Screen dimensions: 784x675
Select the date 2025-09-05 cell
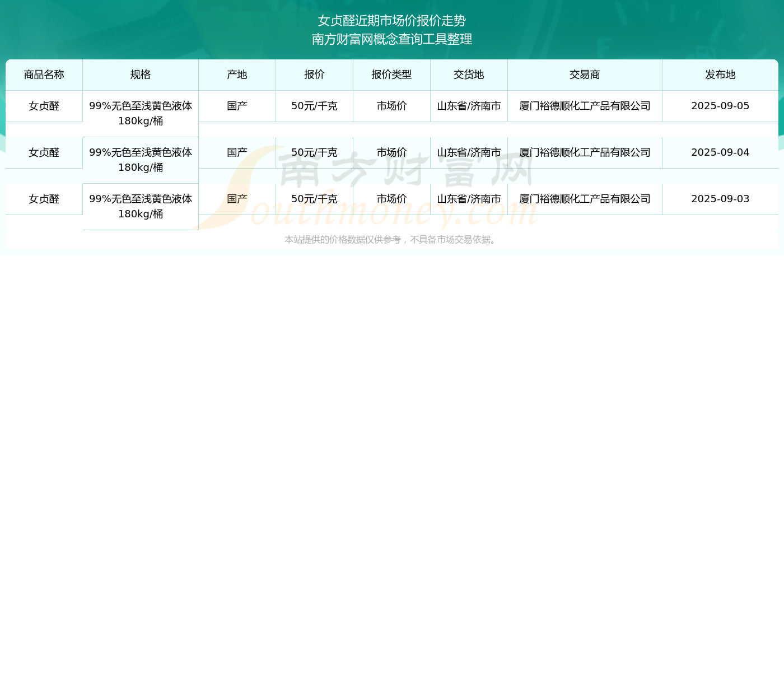pos(720,106)
